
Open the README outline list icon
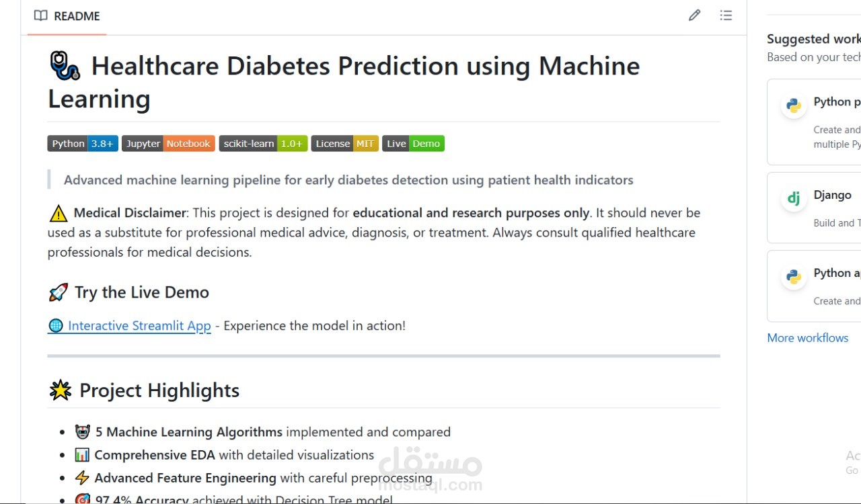[726, 15]
